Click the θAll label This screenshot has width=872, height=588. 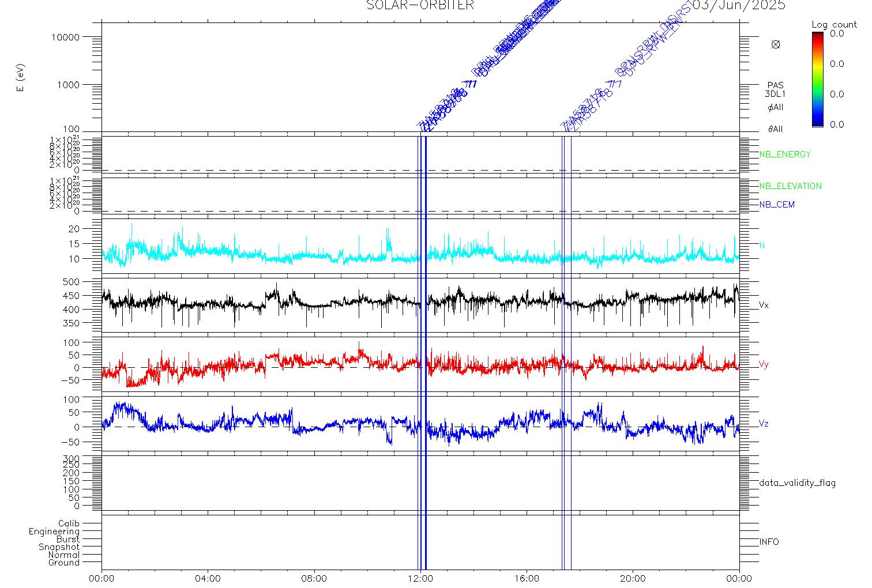click(776, 129)
